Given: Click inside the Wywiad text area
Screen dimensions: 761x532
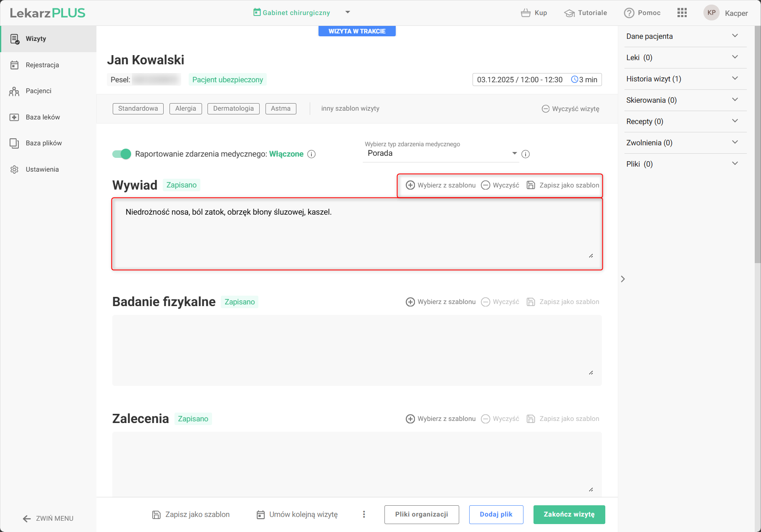Looking at the screenshot, I should coord(357,234).
